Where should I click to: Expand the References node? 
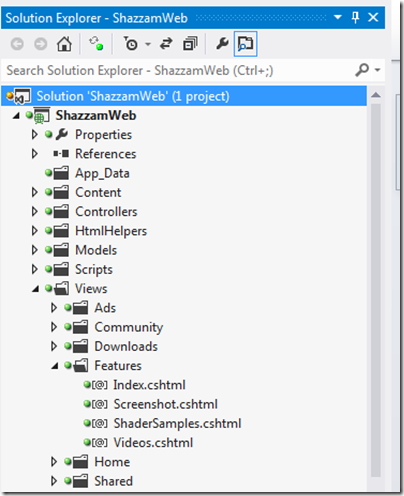(35, 154)
